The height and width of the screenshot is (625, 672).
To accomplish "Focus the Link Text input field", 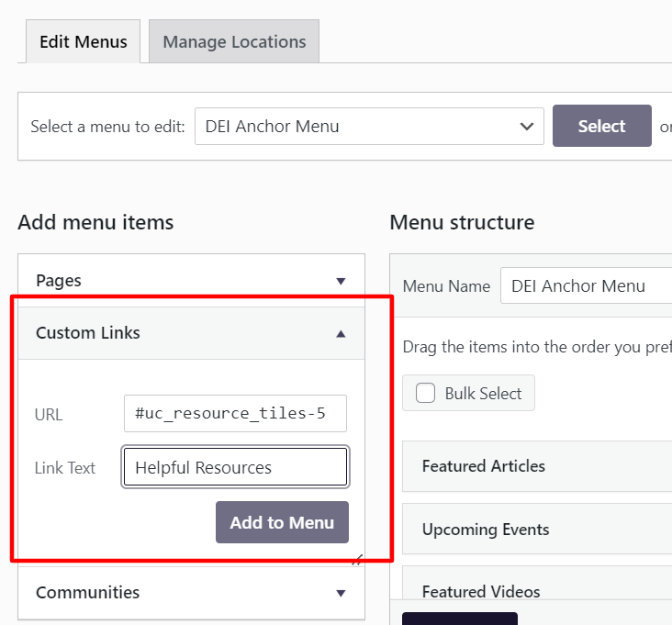I will coord(235,467).
